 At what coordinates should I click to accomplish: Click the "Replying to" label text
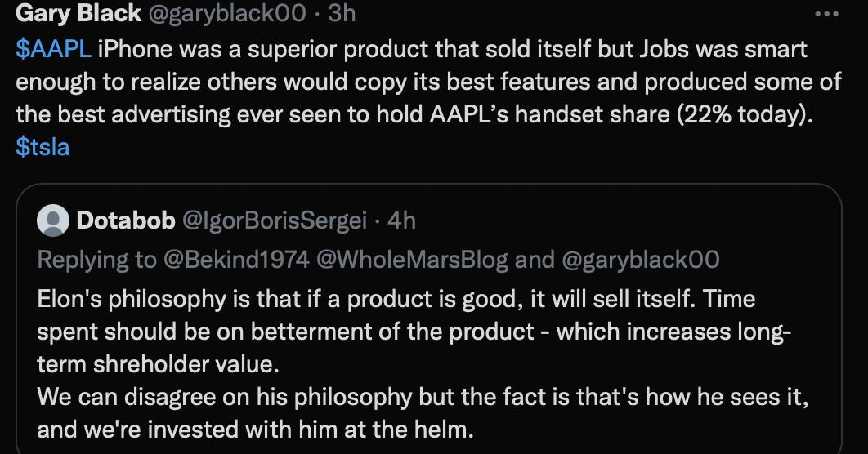[96, 260]
